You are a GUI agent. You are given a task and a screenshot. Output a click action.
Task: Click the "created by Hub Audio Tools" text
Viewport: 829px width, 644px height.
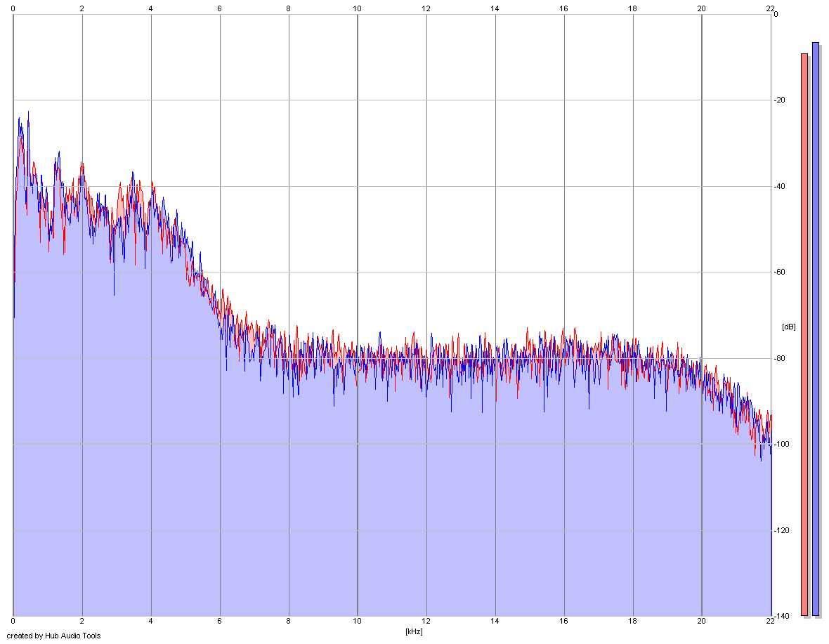pyautogui.click(x=53, y=636)
